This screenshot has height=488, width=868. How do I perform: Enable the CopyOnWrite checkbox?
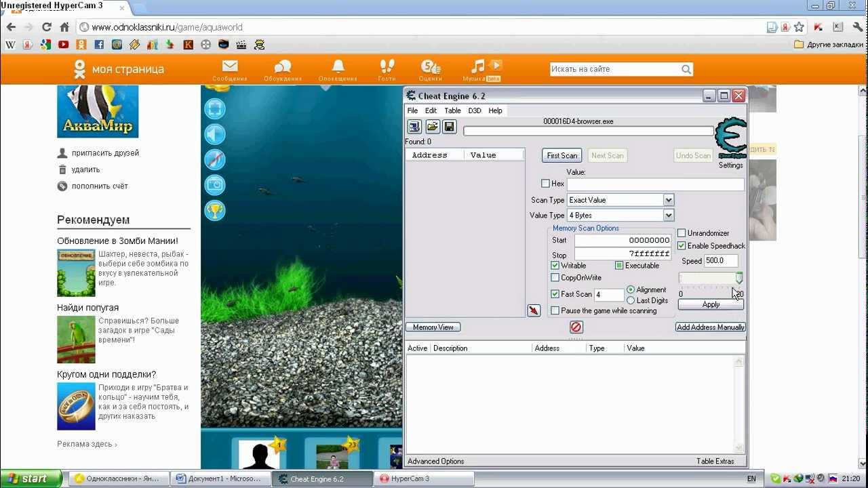tap(555, 278)
